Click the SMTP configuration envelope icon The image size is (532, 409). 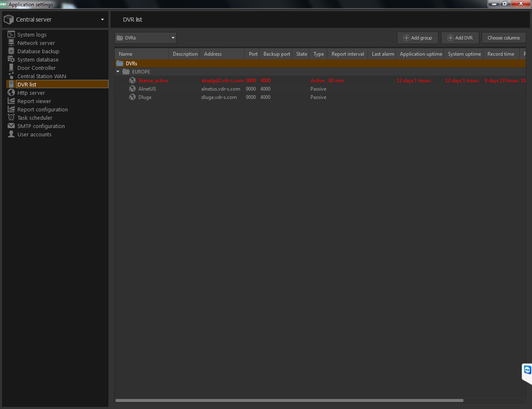tap(11, 126)
